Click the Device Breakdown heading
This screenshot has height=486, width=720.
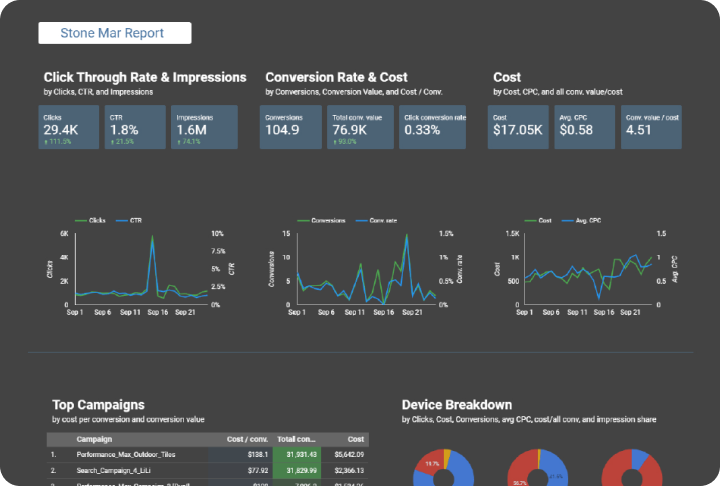(x=457, y=405)
